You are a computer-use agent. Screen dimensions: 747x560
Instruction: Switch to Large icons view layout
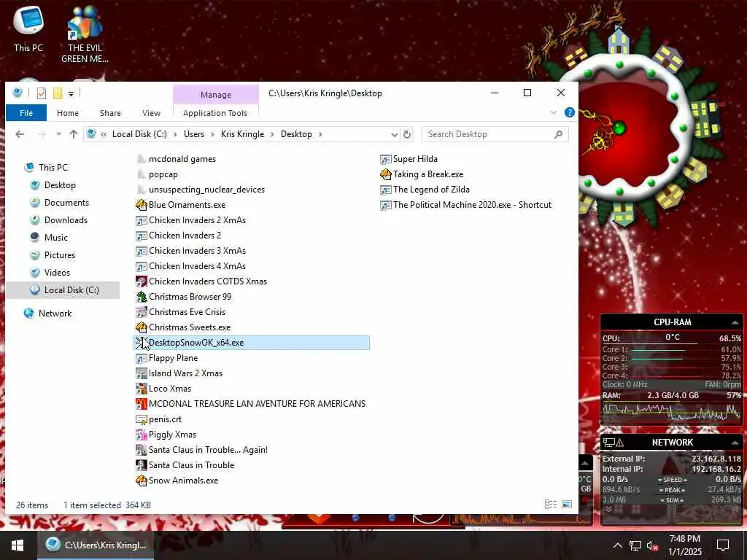(x=566, y=505)
